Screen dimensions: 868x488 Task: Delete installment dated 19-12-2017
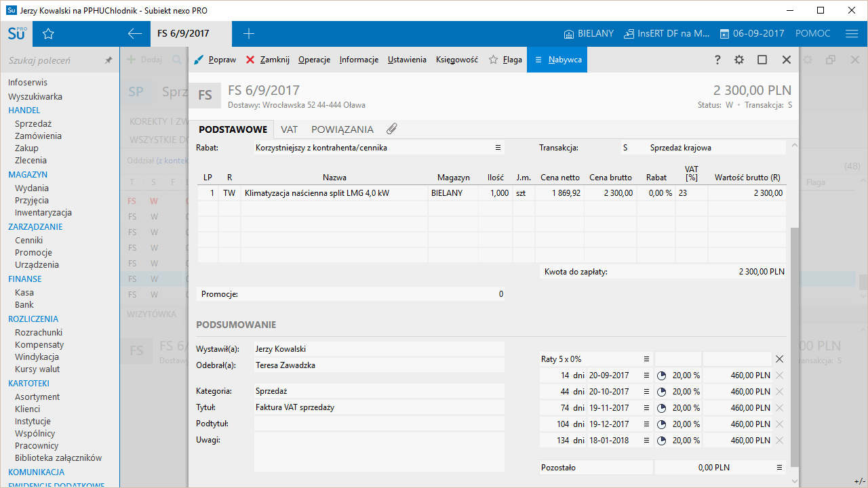click(779, 424)
